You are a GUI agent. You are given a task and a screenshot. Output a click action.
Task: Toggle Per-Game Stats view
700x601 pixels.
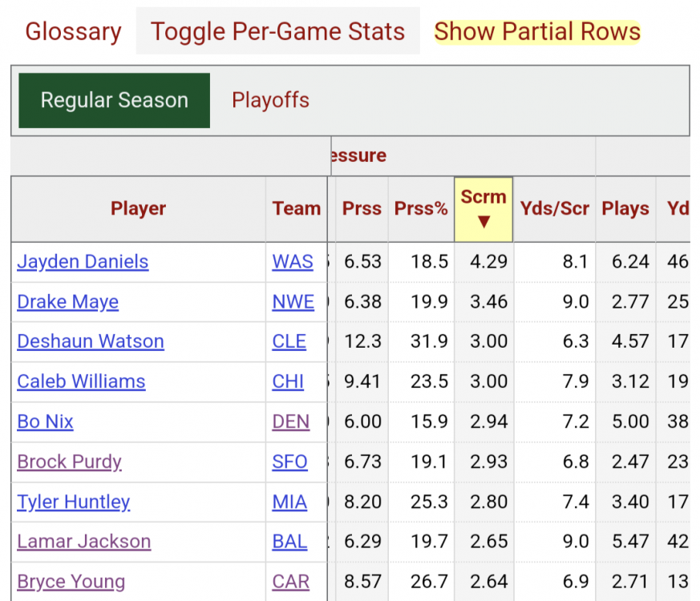coord(277,32)
